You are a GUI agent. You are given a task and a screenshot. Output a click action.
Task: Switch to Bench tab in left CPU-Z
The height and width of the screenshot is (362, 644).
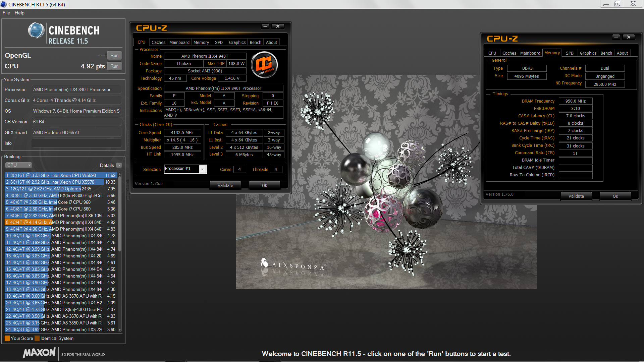click(x=256, y=43)
